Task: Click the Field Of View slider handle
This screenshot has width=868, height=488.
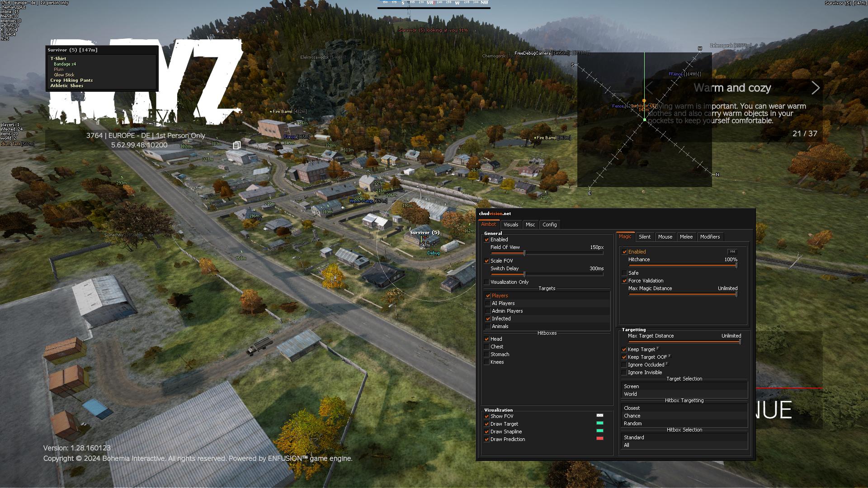Action: point(524,253)
